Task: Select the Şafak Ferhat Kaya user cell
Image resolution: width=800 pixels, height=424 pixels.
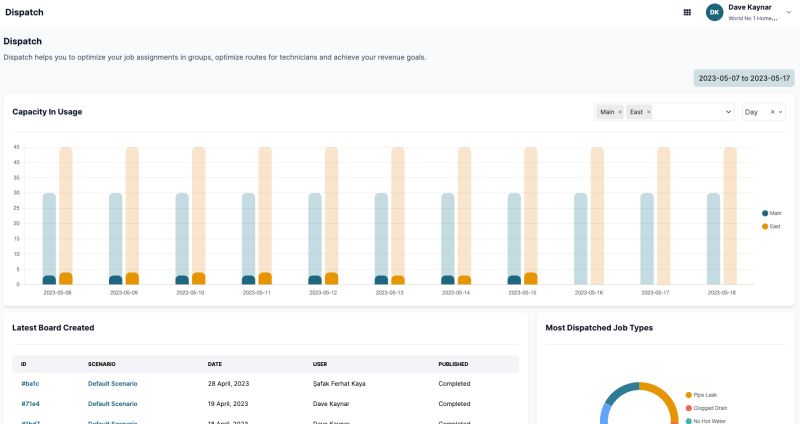Action: [339, 384]
